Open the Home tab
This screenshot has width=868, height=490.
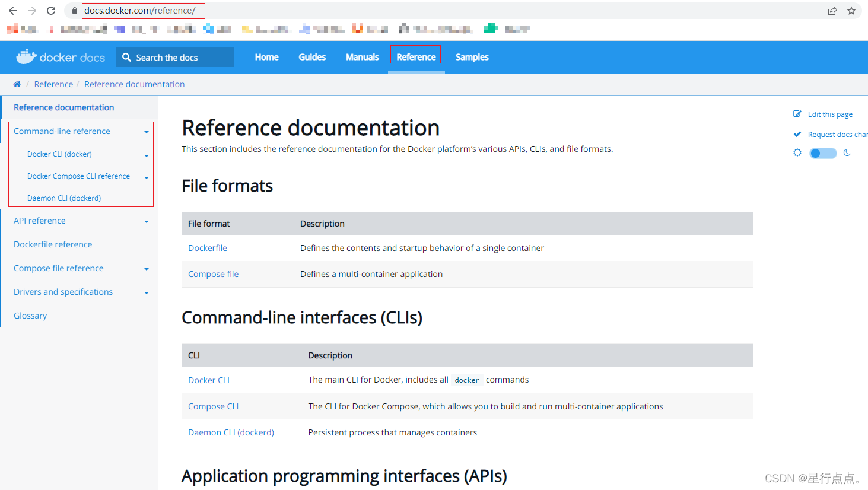tap(267, 57)
